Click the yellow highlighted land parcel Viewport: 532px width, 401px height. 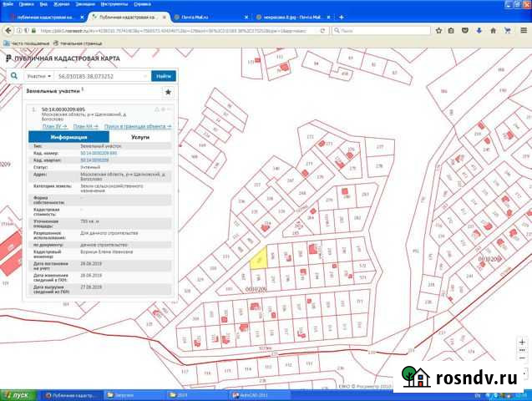tap(259, 259)
